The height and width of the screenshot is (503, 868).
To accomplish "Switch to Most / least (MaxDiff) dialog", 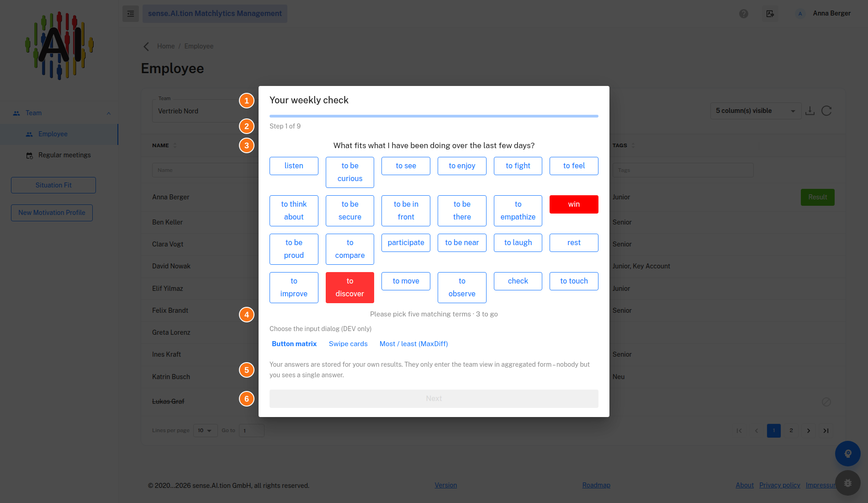I will click(x=414, y=344).
